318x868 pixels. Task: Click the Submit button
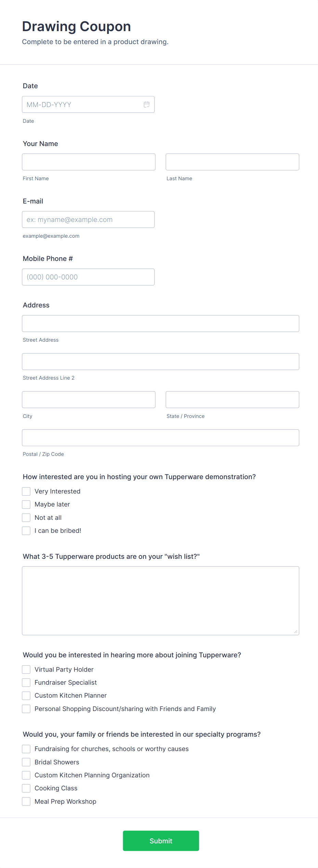(x=161, y=841)
